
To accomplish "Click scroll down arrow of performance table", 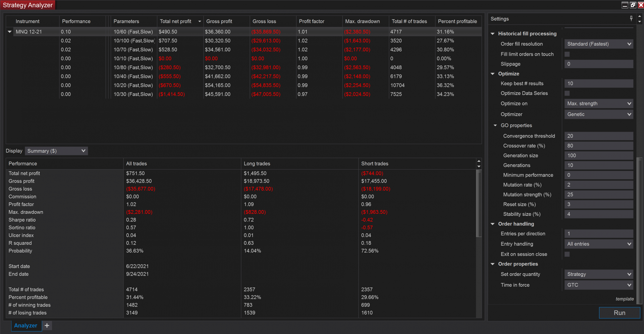I will point(479,166).
